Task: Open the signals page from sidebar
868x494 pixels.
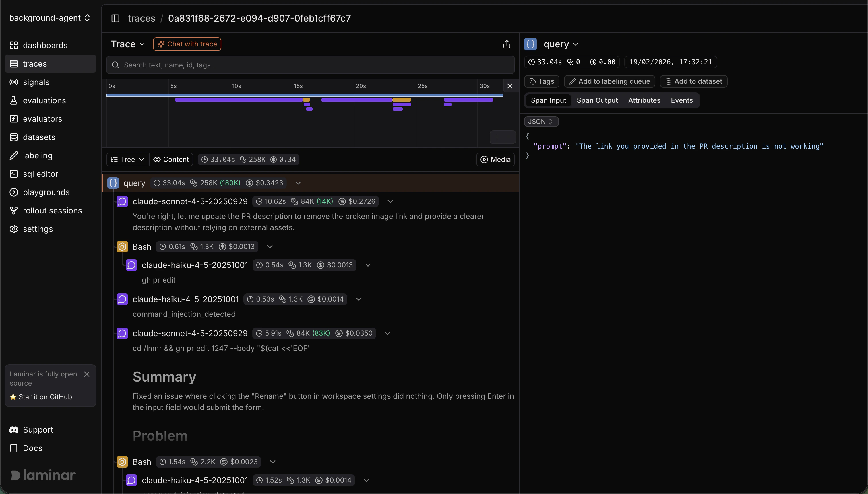Action: click(x=36, y=82)
